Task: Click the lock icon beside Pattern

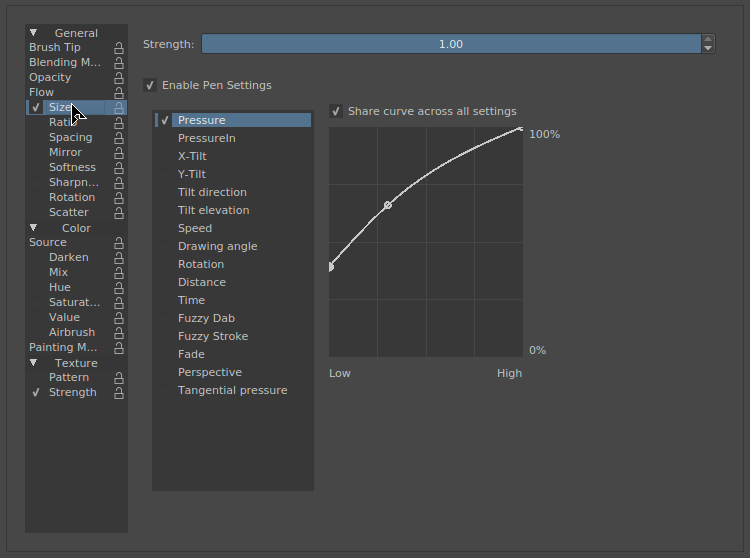Action: (x=119, y=378)
